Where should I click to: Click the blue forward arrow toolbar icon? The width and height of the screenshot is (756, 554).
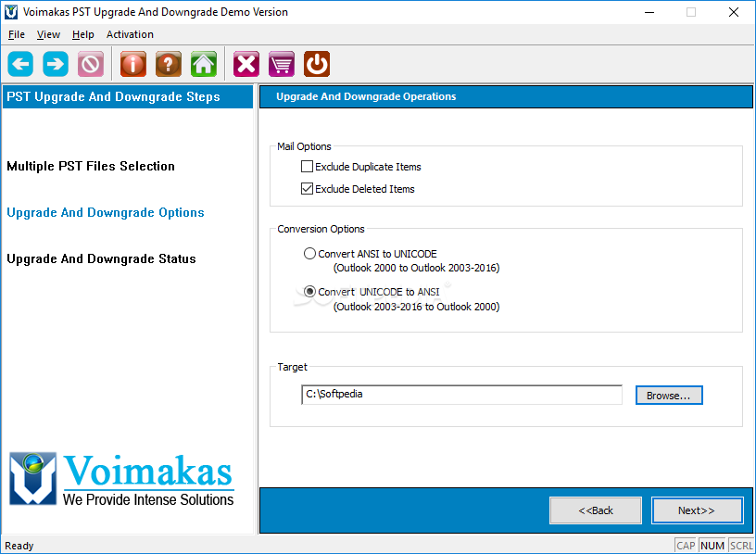[56, 64]
